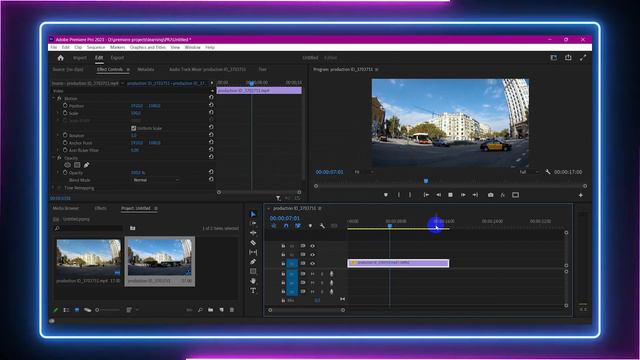Choose the Type tool
Screen dimensions: 640x360
point(253,291)
